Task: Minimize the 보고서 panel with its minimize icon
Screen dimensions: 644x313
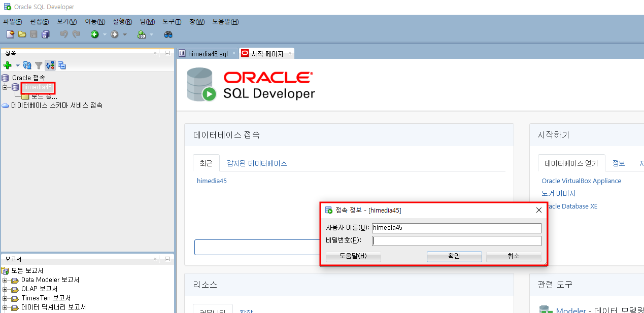Action: pyautogui.click(x=167, y=259)
